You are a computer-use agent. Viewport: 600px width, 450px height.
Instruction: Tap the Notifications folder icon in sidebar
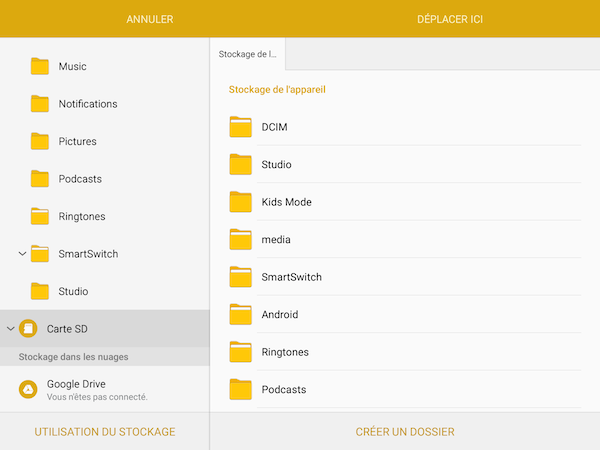pyautogui.click(x=40, y=104)
